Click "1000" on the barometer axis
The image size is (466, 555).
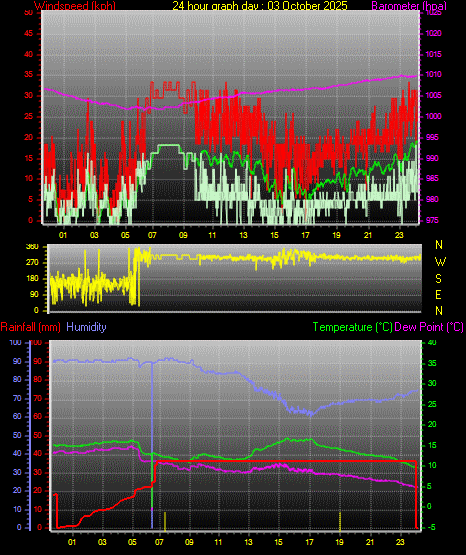(x=433, y=116)
